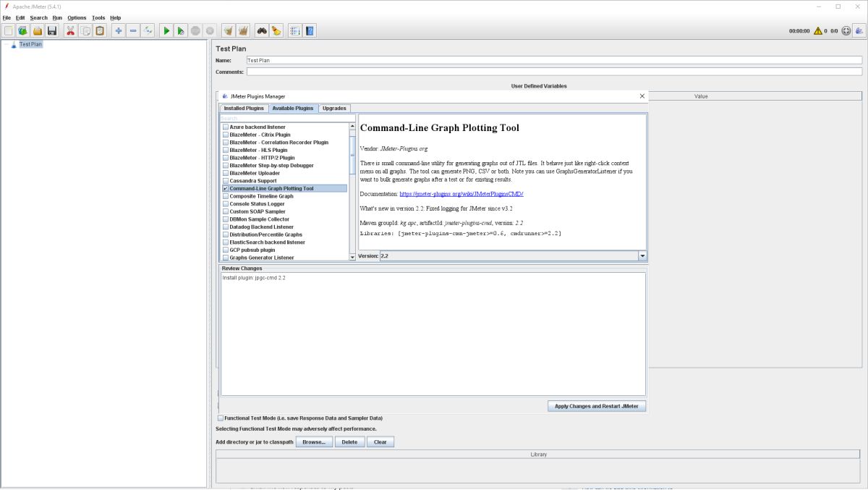This screenshot has height=490, width=868.
Task: Click the Plugins Manager feather icon
Action: [859, 30]
